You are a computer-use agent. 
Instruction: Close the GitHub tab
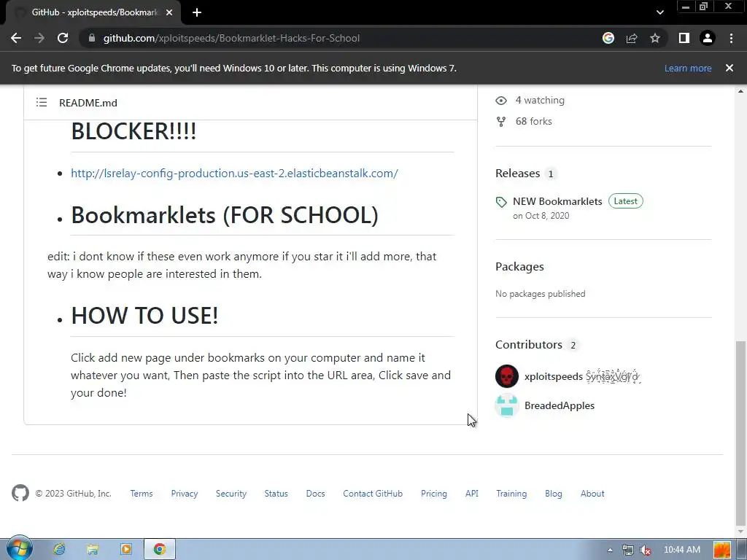tap(169, 13)
